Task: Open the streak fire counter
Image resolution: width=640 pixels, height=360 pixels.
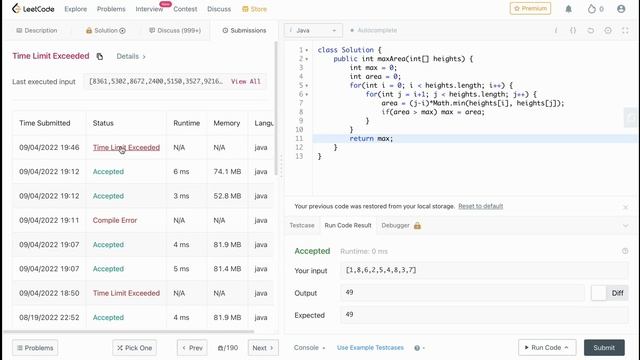Action: click(x=595, y=9)
